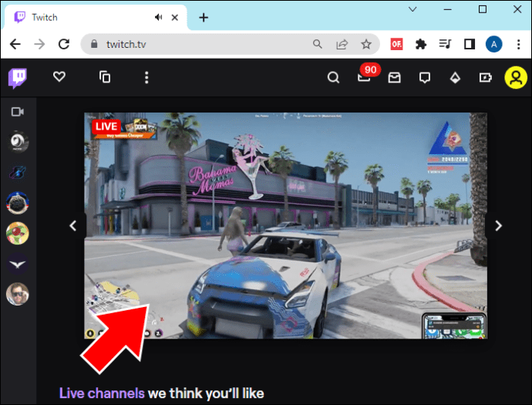Click the Live channels link
The height and width of the screenshot is (405, 532).
pos(102,393)
